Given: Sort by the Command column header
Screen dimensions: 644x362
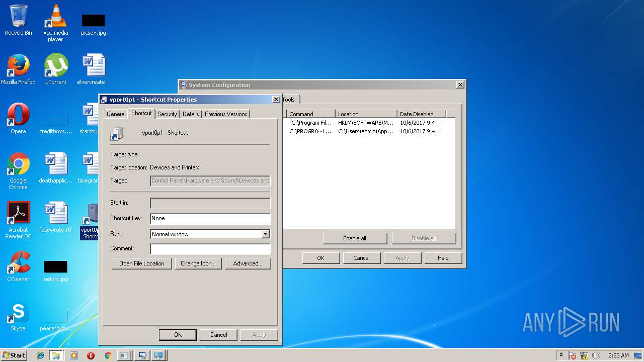Looking at the screenshot, I should point(310,114).
